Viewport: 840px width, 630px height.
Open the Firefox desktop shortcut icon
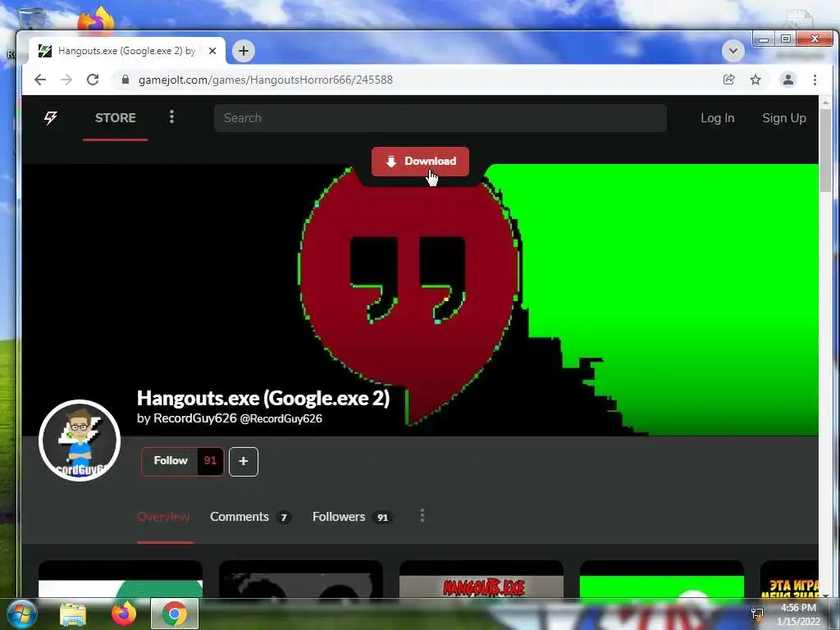(x=97, y=21)
